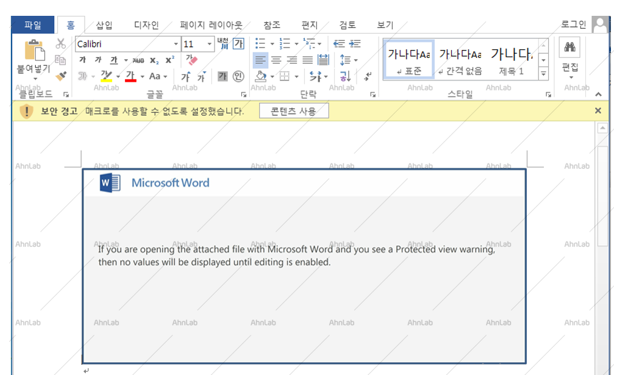Screen dimensions: 622x386
Task: Switch to the 검토 tab
Action: tap(347, 25)
